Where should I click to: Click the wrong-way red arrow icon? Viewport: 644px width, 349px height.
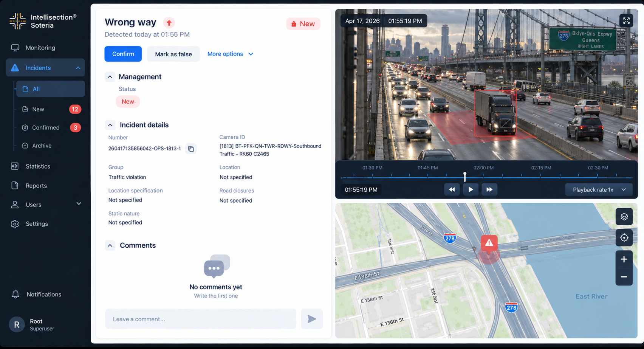coord(169,23)
